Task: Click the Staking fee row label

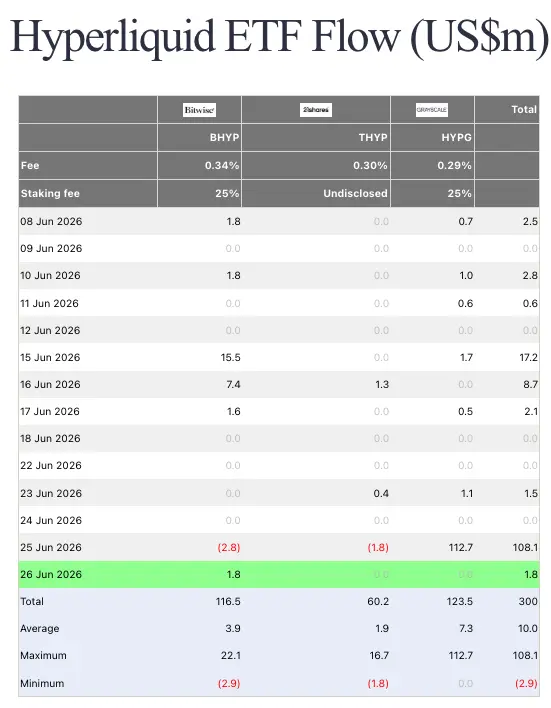Action: point(50,193)
